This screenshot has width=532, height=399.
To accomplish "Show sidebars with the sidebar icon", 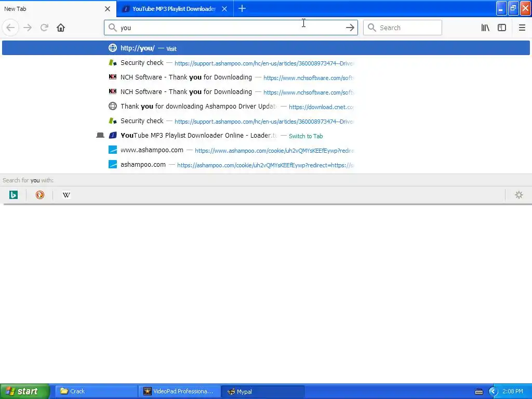I will (x=502, y=28).
